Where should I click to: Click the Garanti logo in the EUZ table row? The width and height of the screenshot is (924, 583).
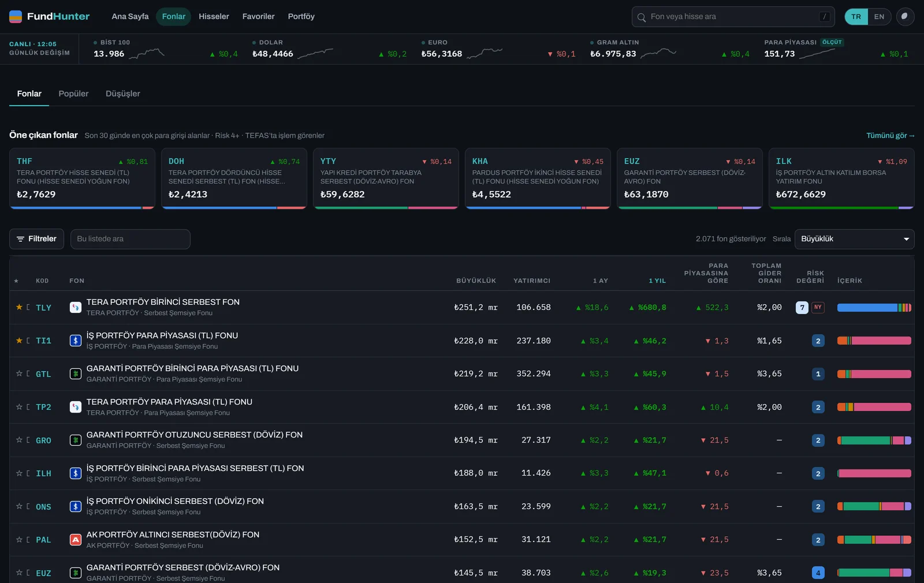[75, 573]
